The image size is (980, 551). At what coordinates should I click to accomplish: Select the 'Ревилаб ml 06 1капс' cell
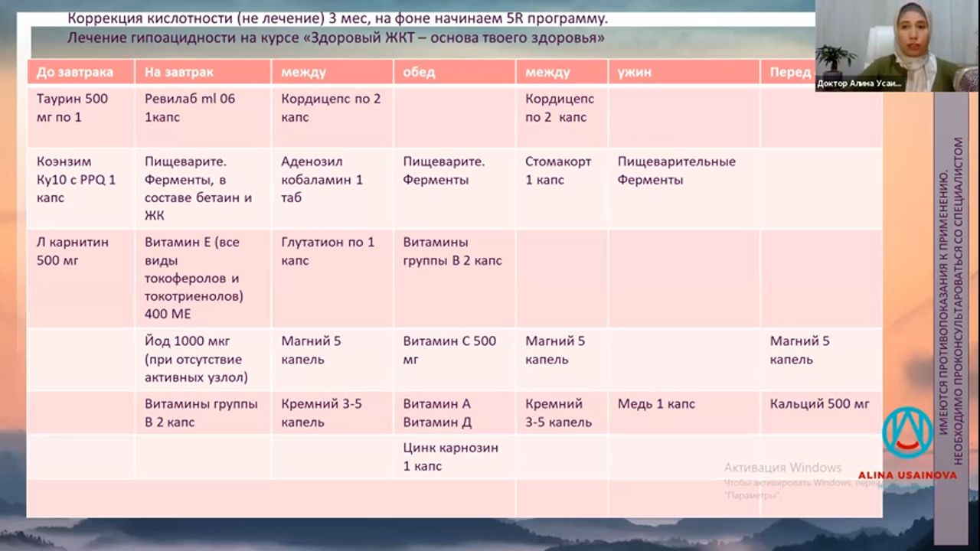190,108
